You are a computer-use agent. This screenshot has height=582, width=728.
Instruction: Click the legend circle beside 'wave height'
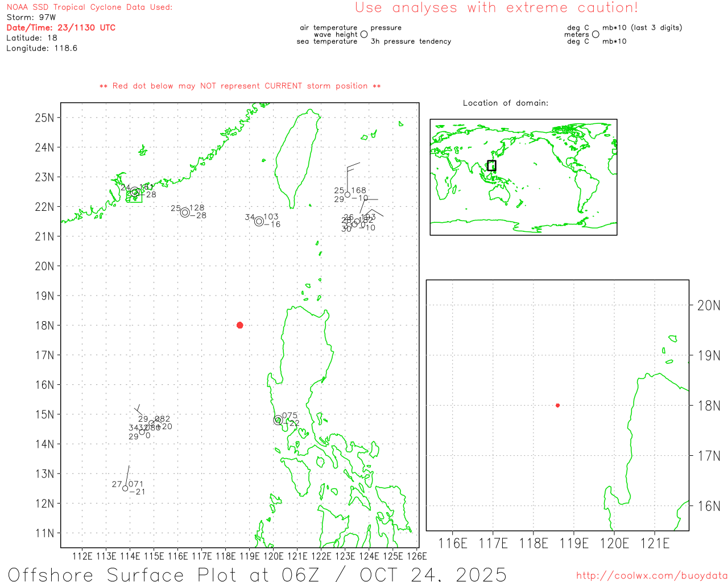(364, 35)
